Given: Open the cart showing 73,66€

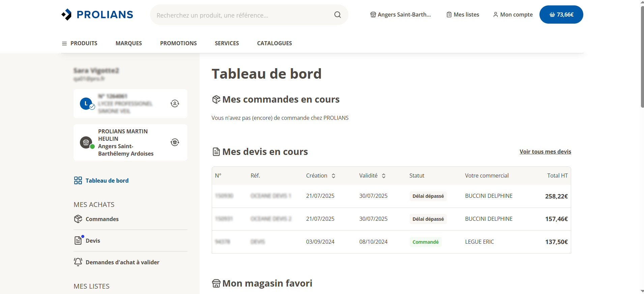Looking at the screenshot, I should click(x=561, y=15).
